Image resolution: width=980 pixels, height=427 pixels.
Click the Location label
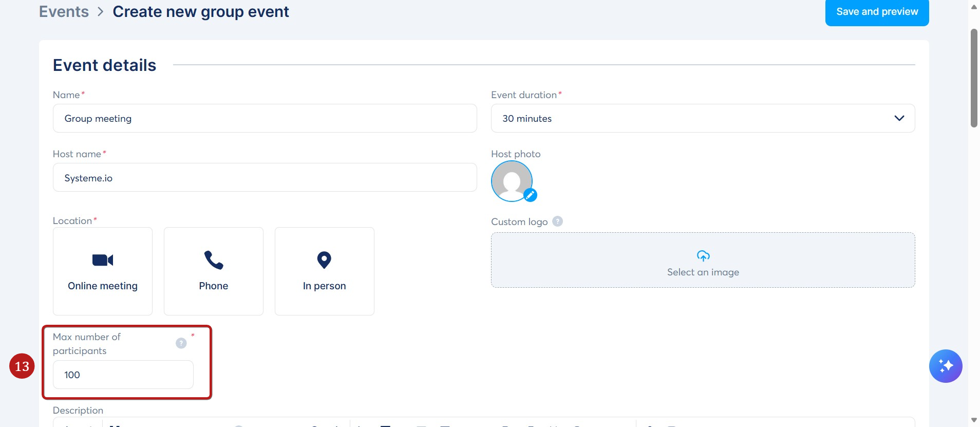[72, 220]
